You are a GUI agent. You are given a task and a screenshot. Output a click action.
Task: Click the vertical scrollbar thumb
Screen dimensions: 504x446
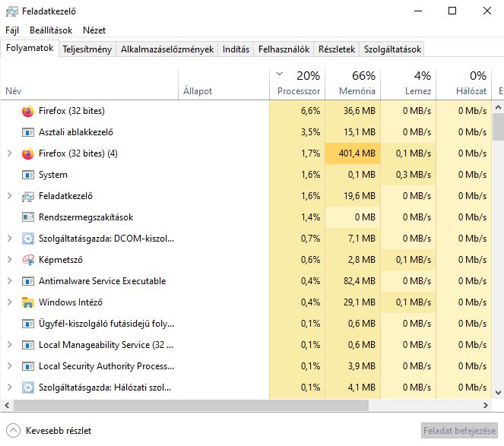coord(498,127)
